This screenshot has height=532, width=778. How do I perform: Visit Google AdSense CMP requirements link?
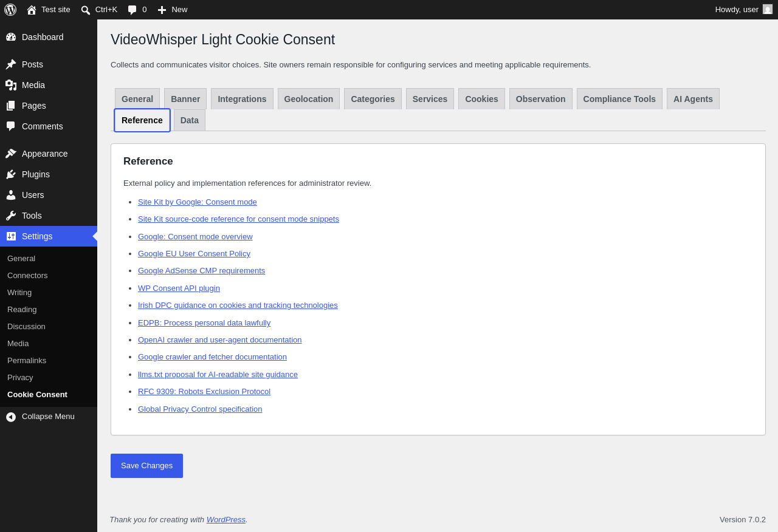pos(201,271)
